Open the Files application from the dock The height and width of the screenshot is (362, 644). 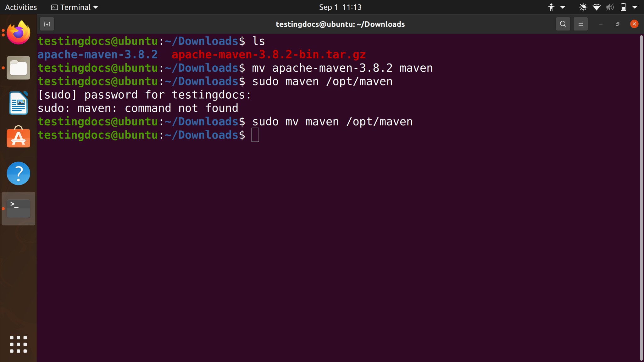18,68
